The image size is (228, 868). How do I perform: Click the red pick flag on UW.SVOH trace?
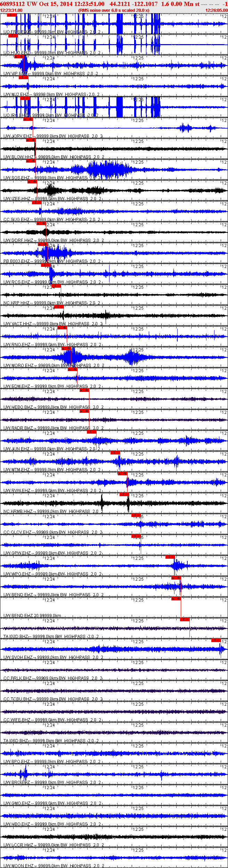point(216,640)
